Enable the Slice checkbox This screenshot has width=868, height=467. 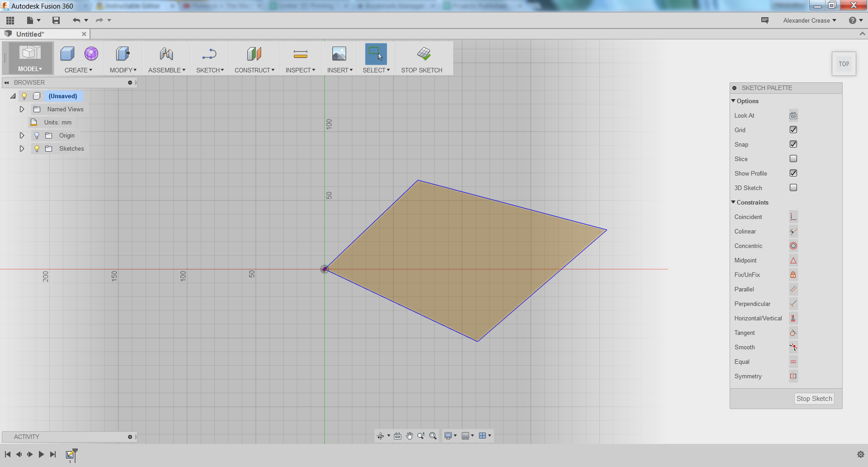793,159
